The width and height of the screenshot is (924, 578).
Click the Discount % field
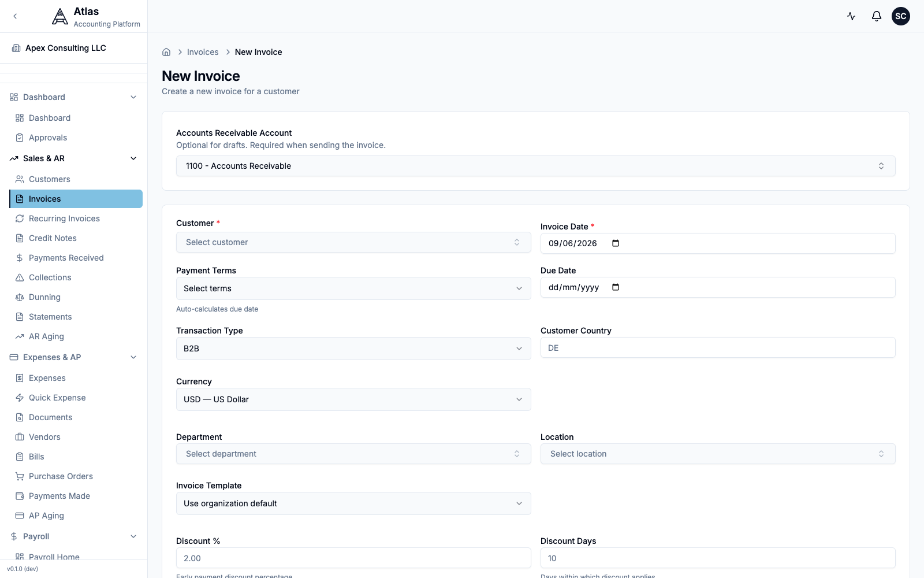pos(353,558)
